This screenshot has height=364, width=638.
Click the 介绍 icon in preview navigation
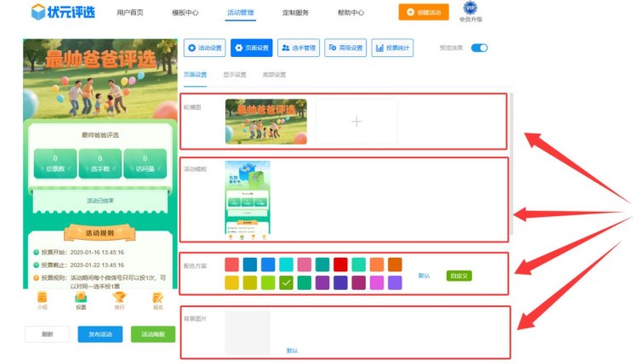(x=43, y=298)
